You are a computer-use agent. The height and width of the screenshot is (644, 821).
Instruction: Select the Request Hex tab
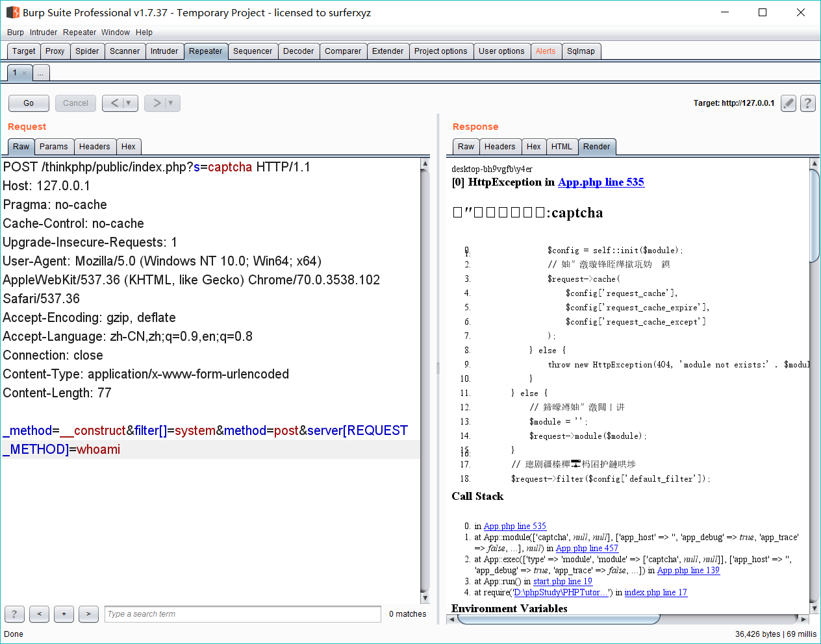pos(129,147)
